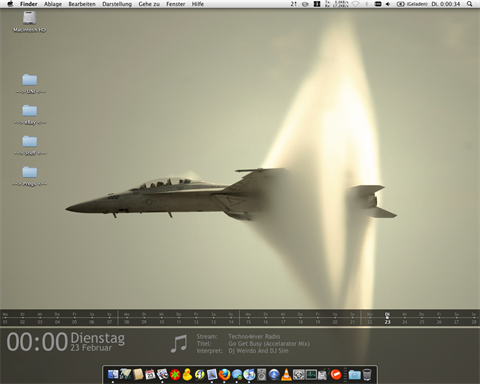Open the Hilfe menu
The height and width of the screenshot is (384, 480).
click(x=198, y=4)
